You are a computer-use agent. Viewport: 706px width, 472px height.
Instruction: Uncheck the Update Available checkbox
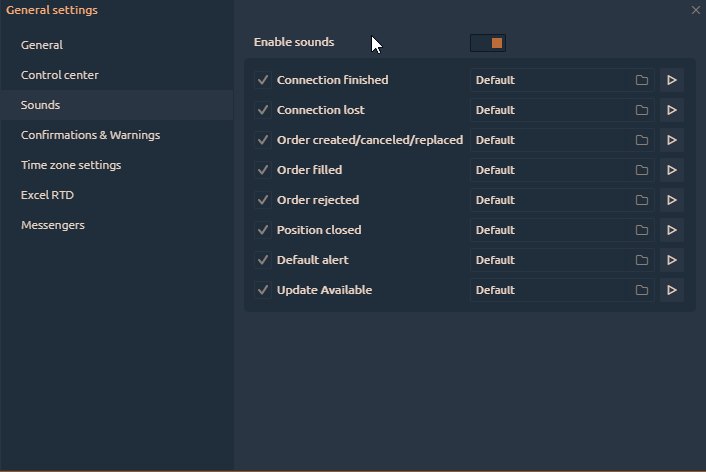263,290
